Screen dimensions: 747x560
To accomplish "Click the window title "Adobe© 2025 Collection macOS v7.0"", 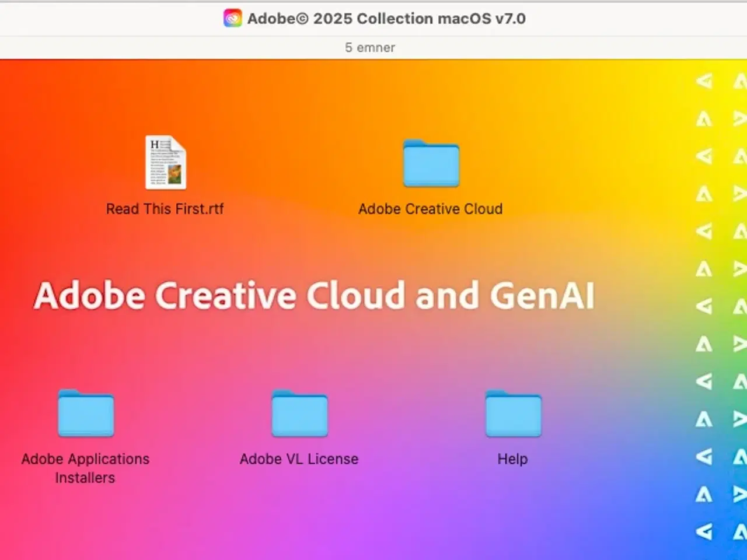I will pos(386,19).
